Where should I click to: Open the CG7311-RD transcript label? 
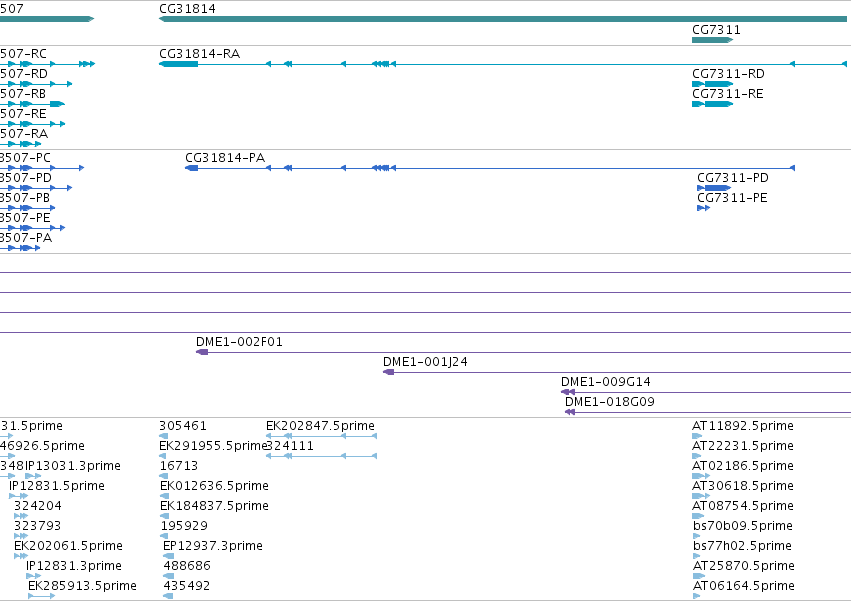728,74
